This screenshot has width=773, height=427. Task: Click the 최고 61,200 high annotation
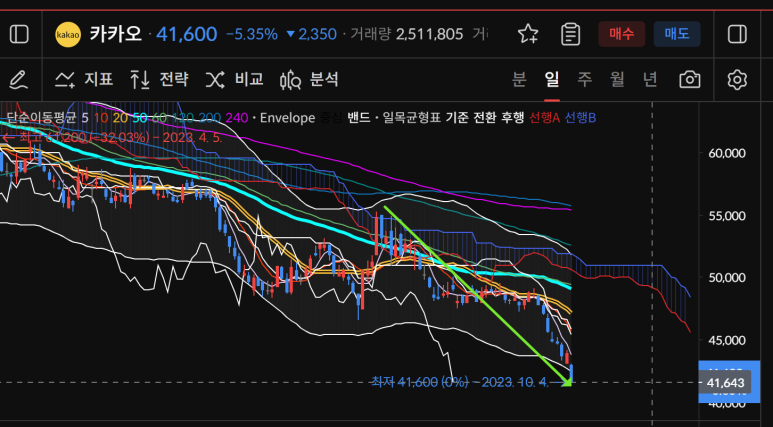[x=113, y=137]
